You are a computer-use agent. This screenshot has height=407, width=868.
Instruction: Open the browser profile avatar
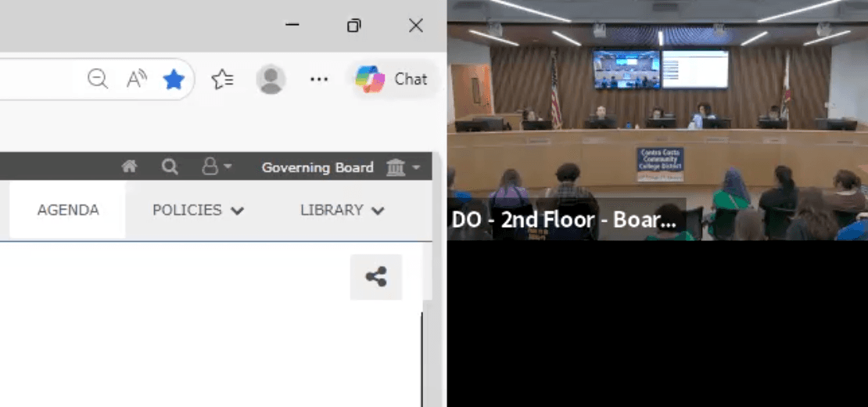271,79
